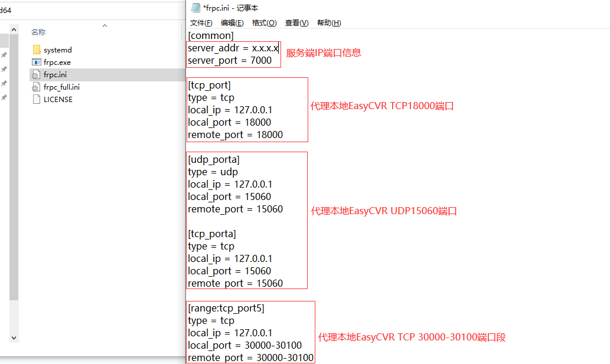This screenshot has height=364, width=610.
Task: Open the 帮助(H) menu
Action: pyautogui.click(x=329, y=23)
